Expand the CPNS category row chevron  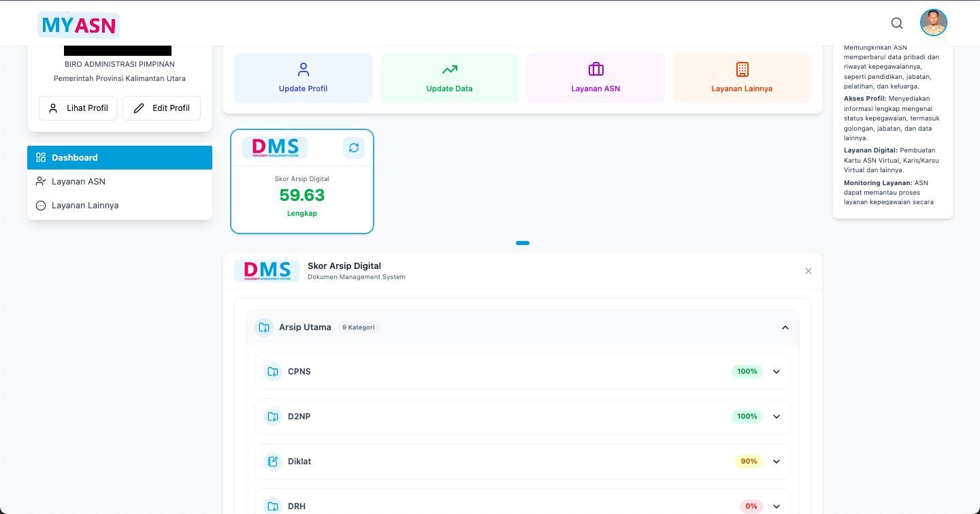777,372
